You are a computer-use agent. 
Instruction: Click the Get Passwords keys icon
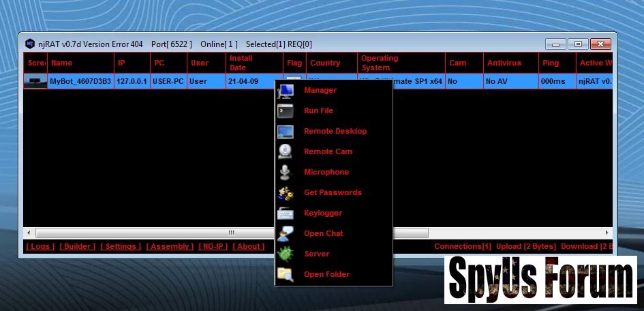(x=285, y=193)
